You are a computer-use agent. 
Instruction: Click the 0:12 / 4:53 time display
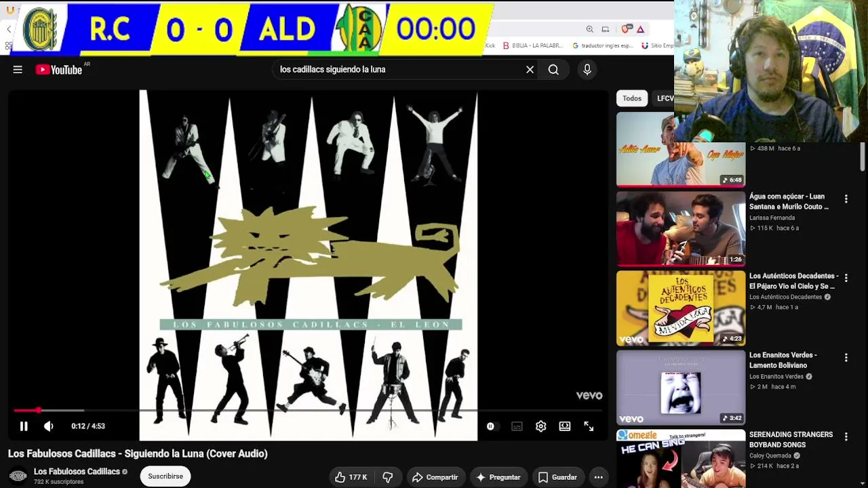[88, 426]
